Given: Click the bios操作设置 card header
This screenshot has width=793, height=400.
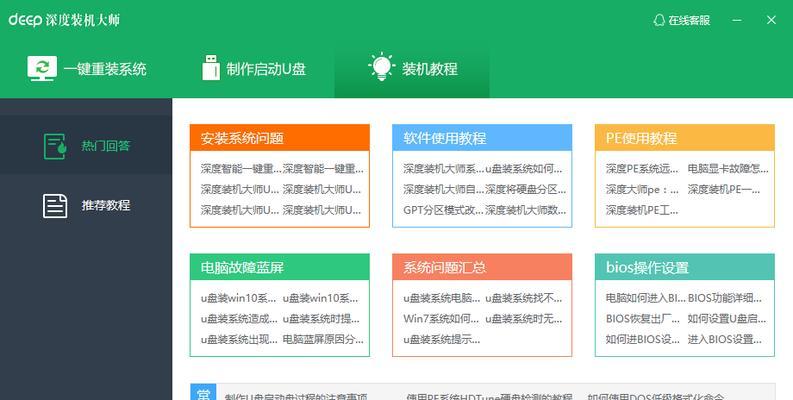Looking at the screenshot, I should [685, 267].
